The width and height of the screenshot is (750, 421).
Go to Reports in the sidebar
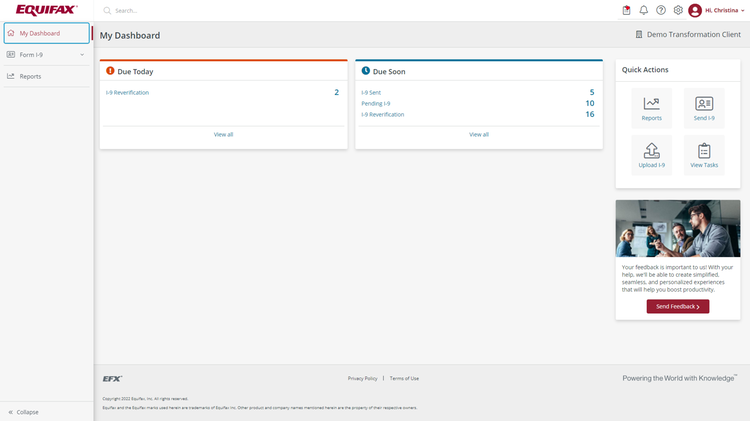pos(30,76)
